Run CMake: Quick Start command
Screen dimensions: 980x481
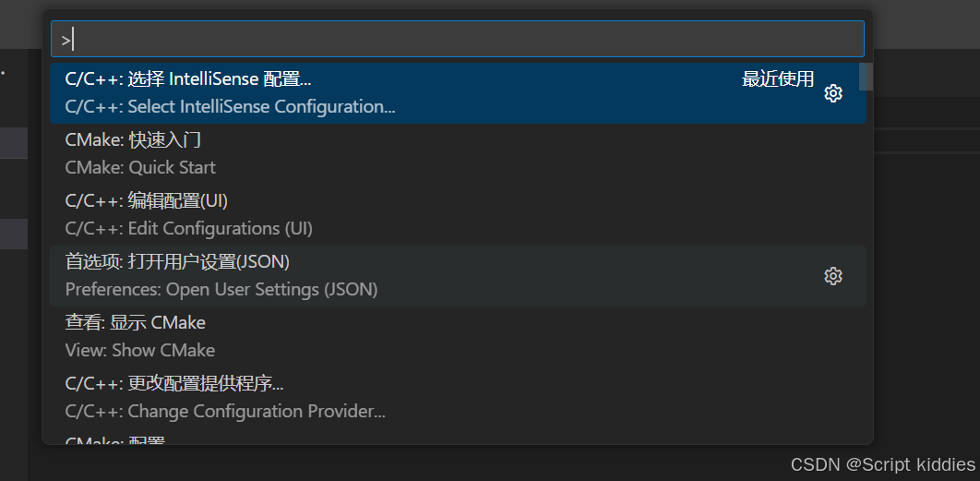point(458,154)
